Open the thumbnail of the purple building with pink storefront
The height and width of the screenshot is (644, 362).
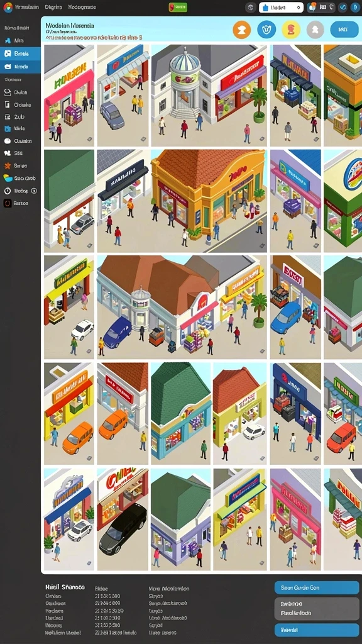pyautogui.click(x=295, y=519)
